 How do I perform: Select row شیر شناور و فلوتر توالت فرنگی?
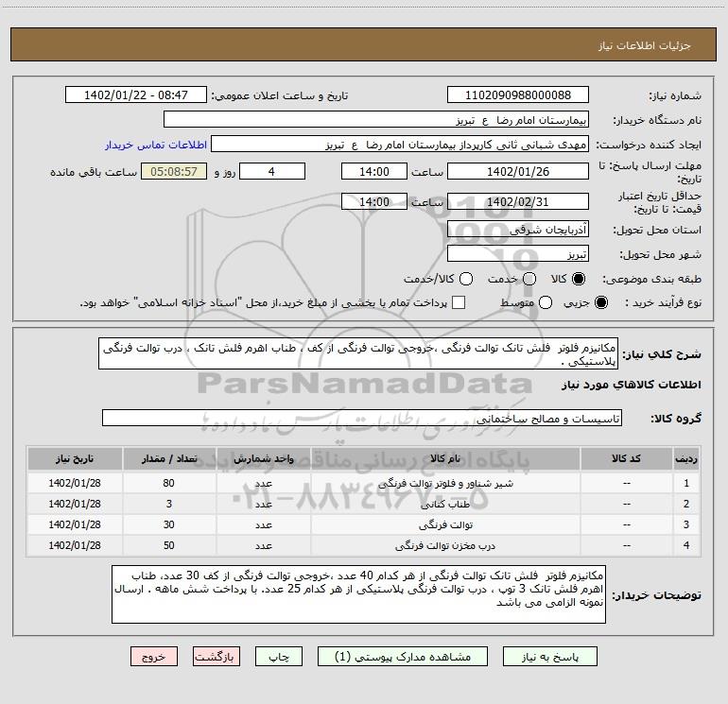[364, 483]
